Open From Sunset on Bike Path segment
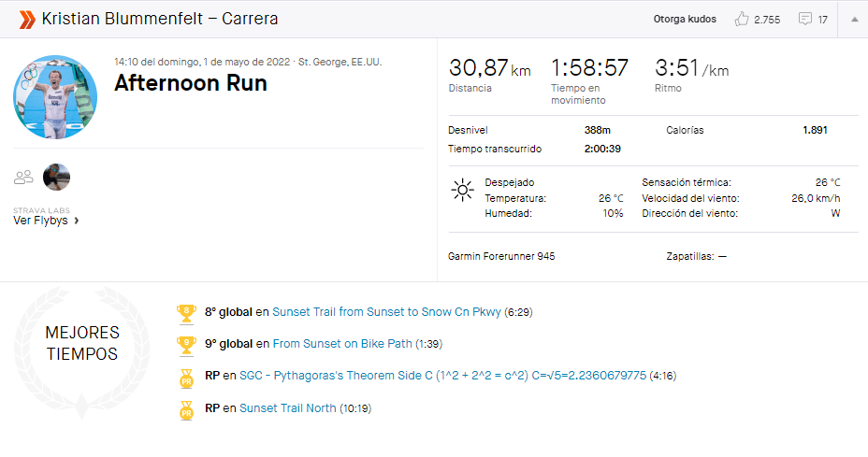The height and width of the screenshot is (457, 868). coord(342,344)
